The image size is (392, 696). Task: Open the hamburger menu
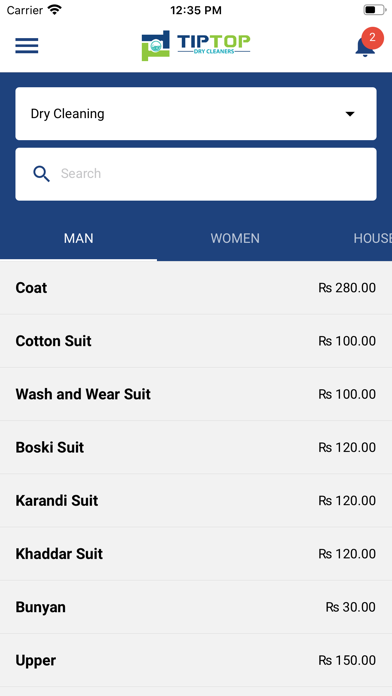tap(27, 46)
